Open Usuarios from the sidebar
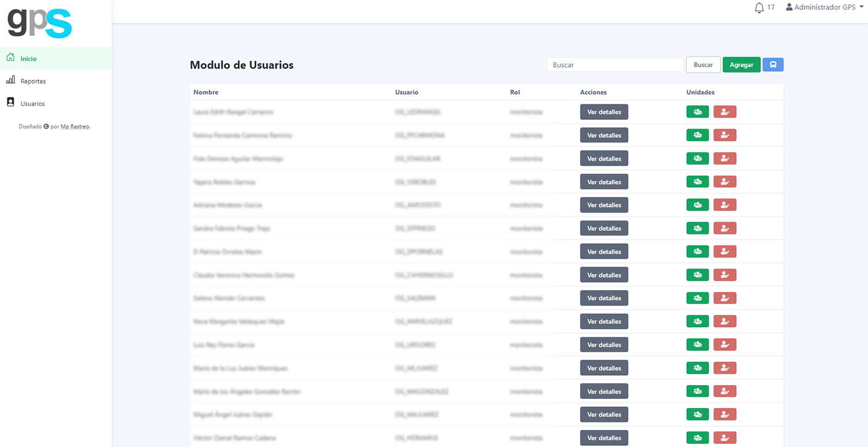 click(32, 104)
